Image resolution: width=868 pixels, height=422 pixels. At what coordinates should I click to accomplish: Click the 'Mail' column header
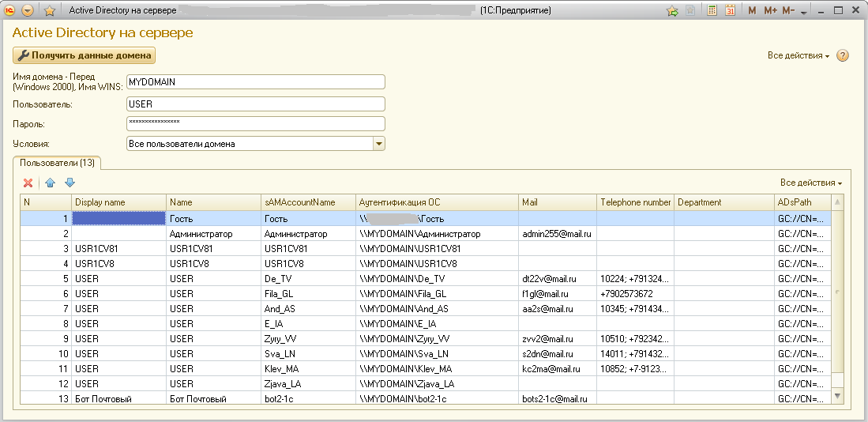557,202
